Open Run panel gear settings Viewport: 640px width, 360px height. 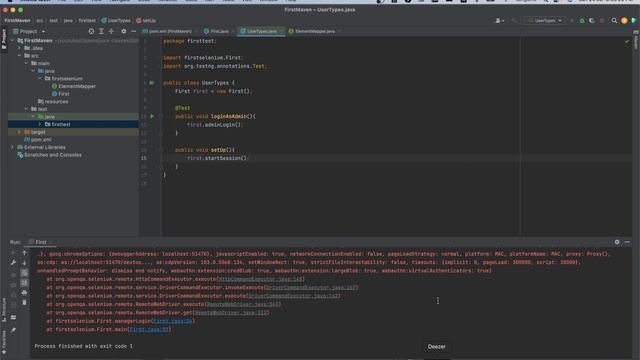(617, 242)
